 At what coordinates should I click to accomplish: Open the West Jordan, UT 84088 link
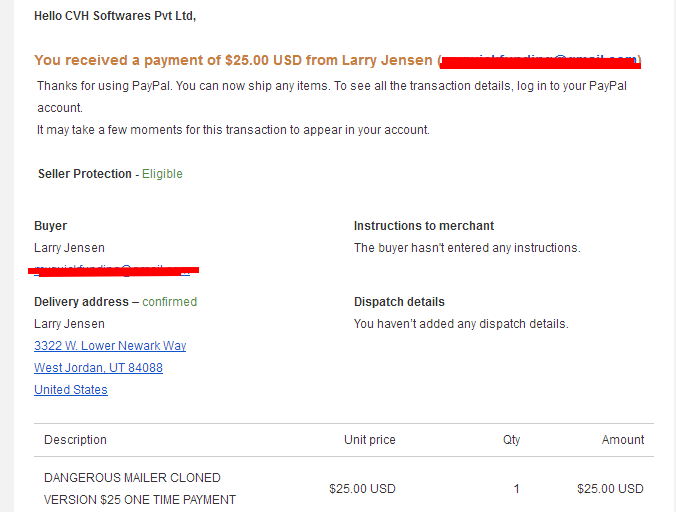98,368
